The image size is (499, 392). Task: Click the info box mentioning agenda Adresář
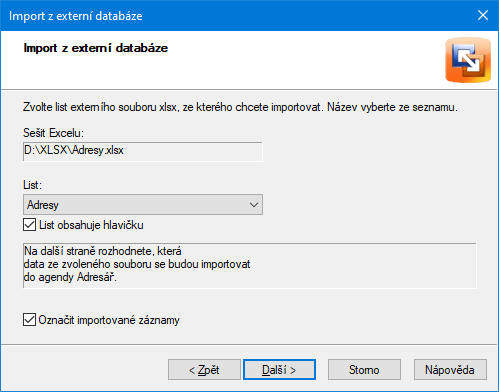tap(250, 265)
